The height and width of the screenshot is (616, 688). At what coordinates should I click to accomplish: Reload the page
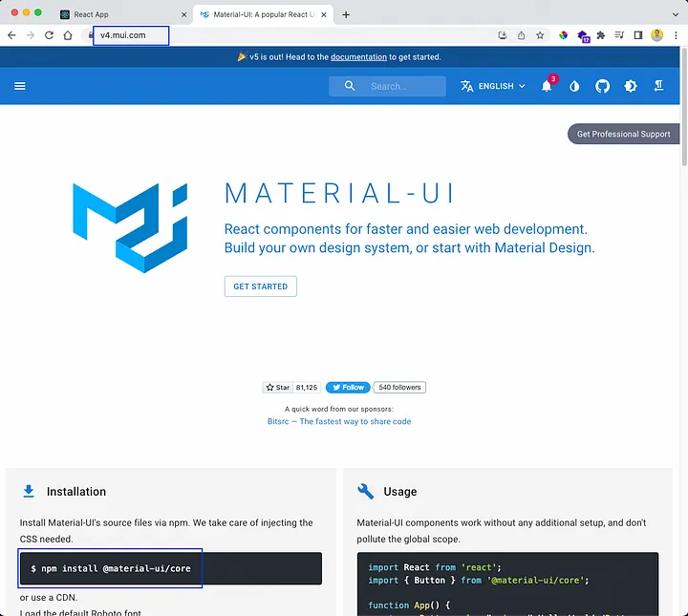coord(49,35)
